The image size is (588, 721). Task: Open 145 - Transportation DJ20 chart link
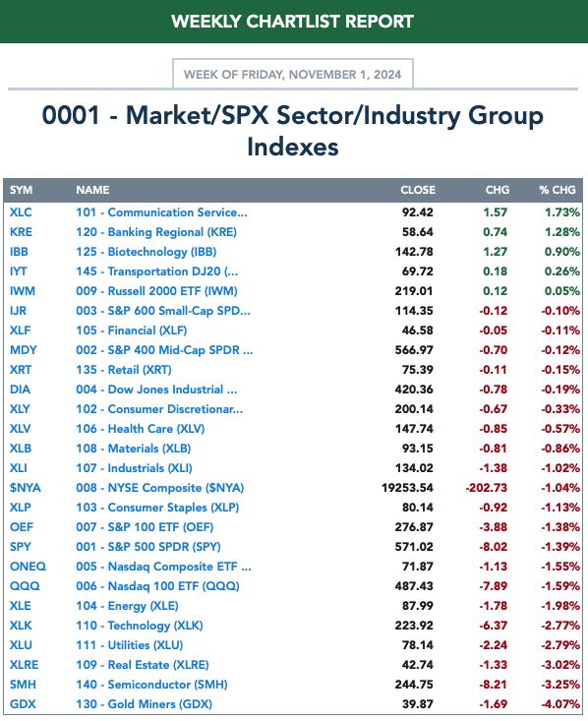[156, 271]
